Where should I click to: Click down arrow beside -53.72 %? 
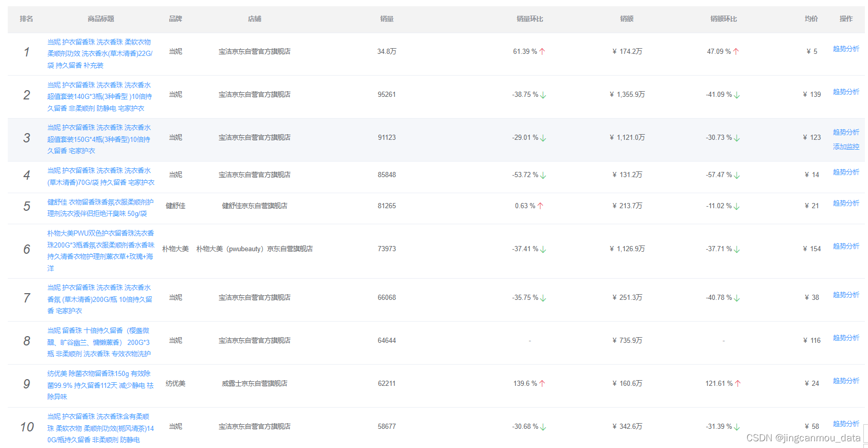pos(543,175)
